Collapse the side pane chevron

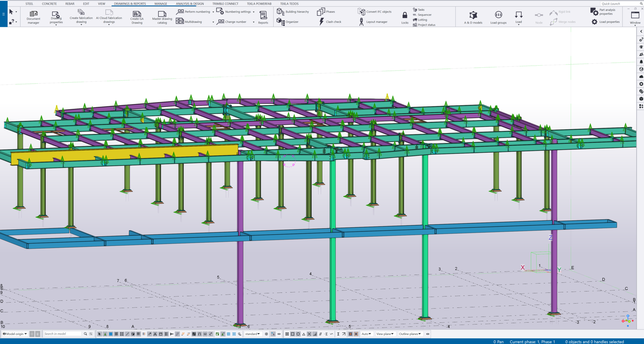pos(641,31)
